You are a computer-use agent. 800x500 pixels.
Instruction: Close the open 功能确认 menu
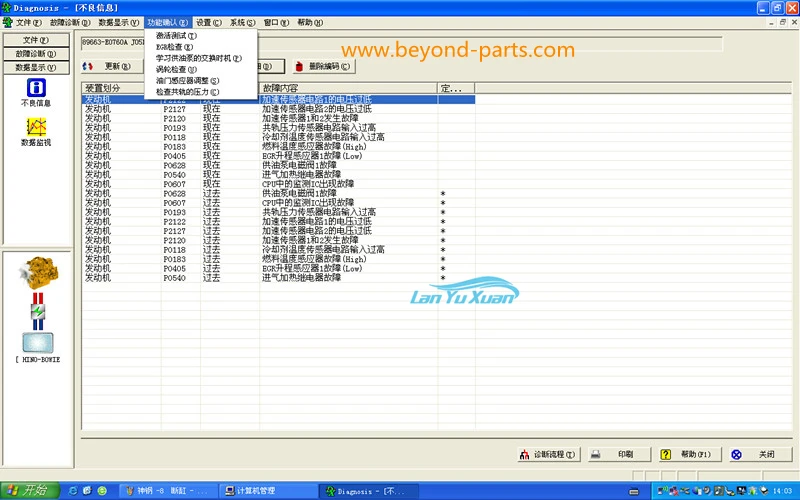pos(168,22)
